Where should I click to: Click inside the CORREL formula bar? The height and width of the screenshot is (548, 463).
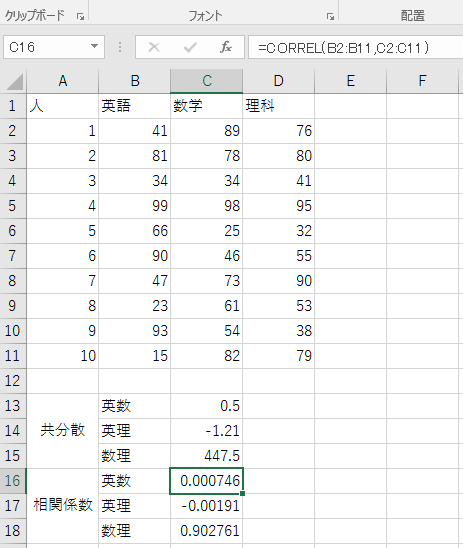pyautogui.click(x=355, y=47)
